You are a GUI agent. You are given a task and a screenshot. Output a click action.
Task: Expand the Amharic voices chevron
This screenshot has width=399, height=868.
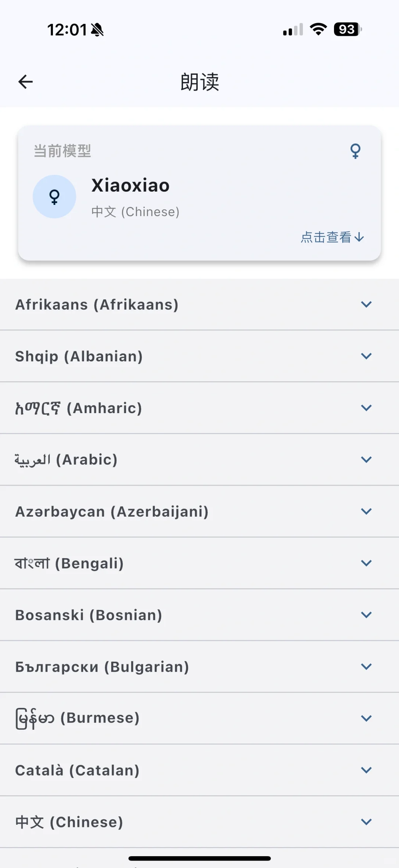[x=366, y=408]
